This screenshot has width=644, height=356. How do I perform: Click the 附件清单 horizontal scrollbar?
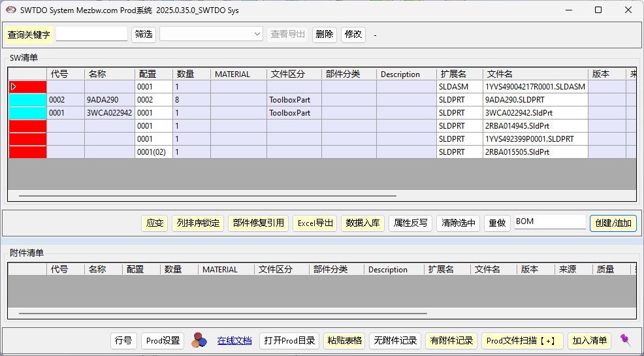coord(222,314)
